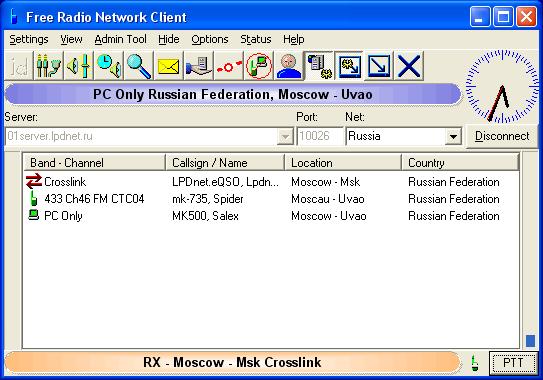Viewport: 543px width, 380px height.
Task: Sort by Country column header
Action: [460, 162]
